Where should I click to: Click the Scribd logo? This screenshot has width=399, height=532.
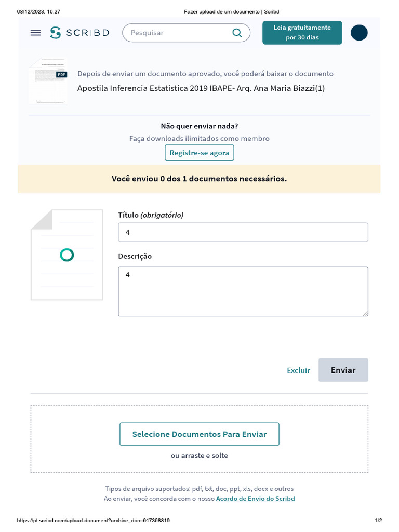point(56,33)
